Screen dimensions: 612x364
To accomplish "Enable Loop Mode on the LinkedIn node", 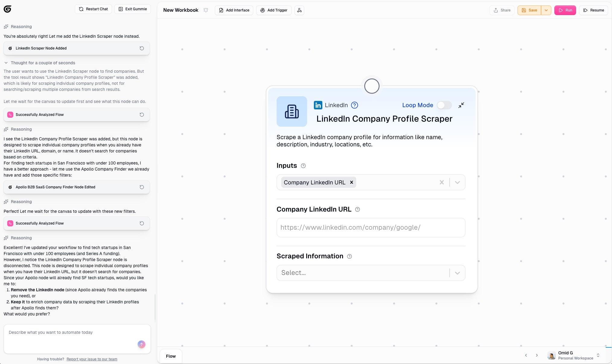I will click(x=444, y=105).
